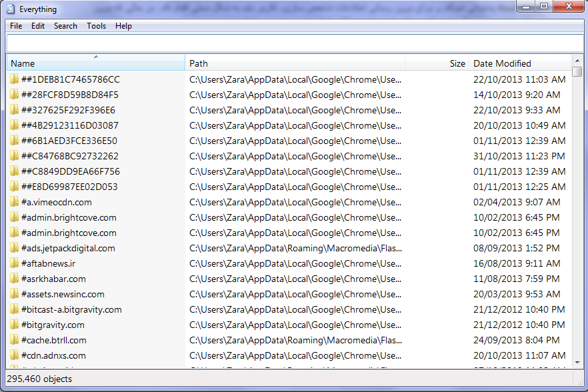Click folder icon of #cache.btrll.com
This screenshot has width=588, height=392.
pyautogui.click(x=14, y=340)
